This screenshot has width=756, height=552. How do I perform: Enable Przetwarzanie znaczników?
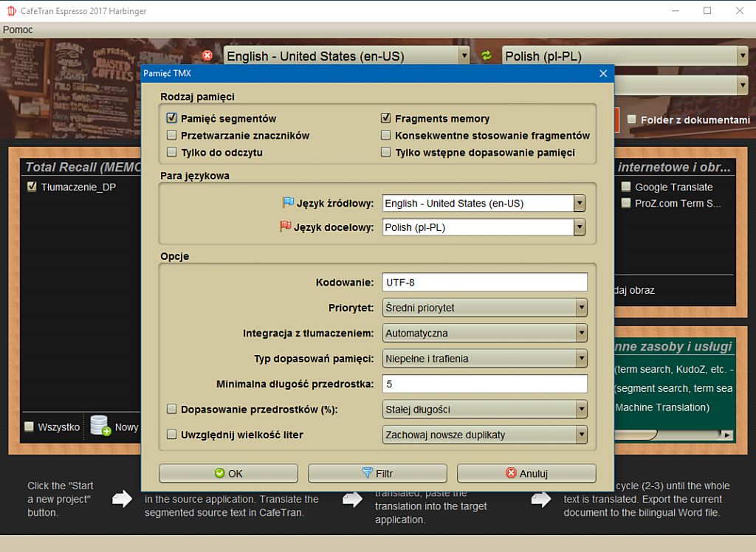coord(171,135)
